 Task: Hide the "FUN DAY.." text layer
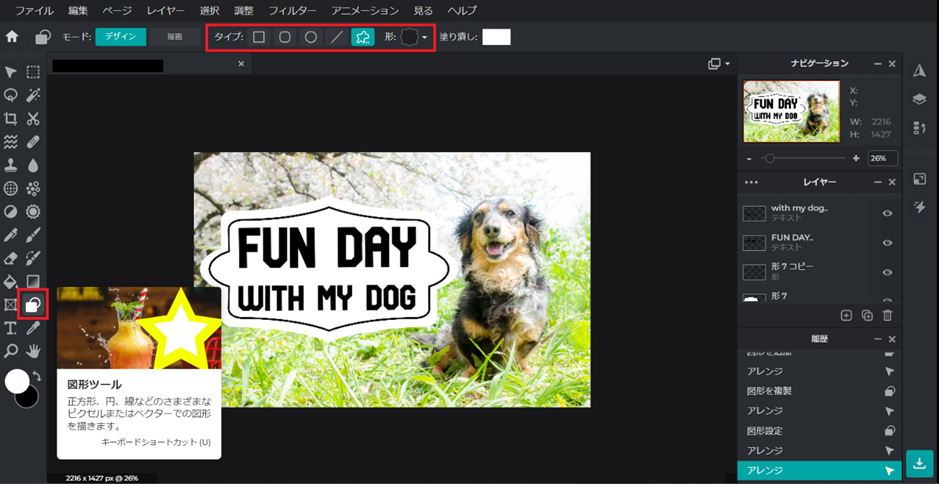[887, 243]
